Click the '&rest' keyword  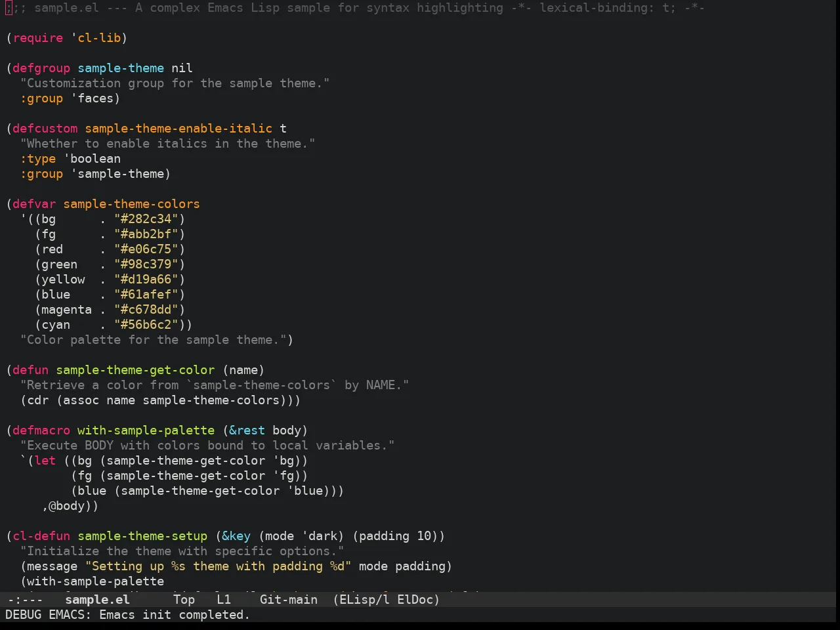click(x=247, y=430)
